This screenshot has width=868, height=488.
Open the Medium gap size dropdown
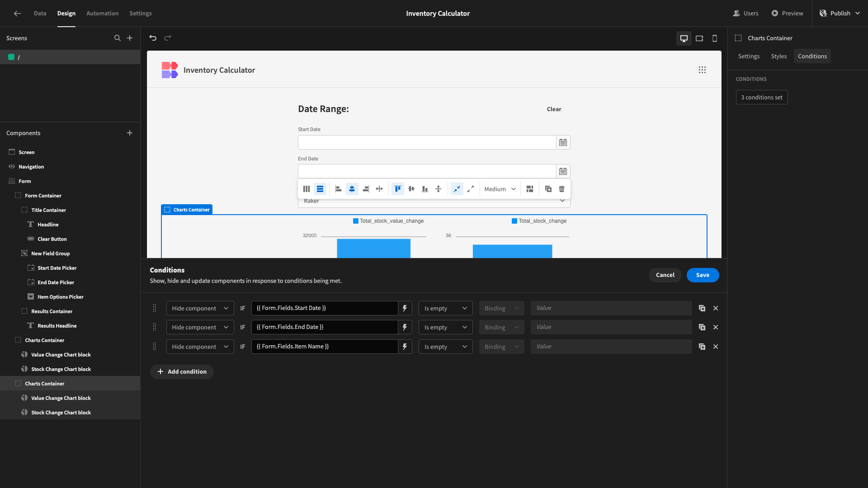(500, 189)
